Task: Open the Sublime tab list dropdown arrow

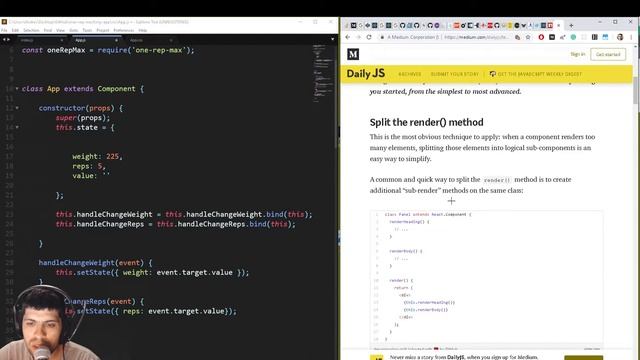Action: (332, 40)
